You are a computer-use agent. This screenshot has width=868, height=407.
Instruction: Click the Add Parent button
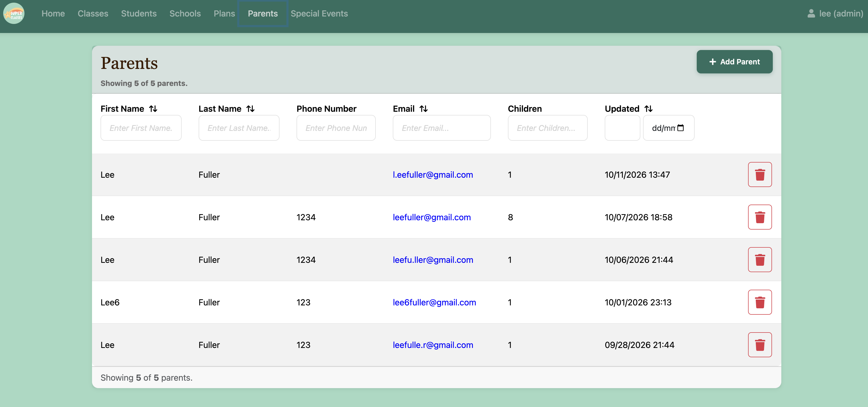pyautogui.click(x=734, y=62)
